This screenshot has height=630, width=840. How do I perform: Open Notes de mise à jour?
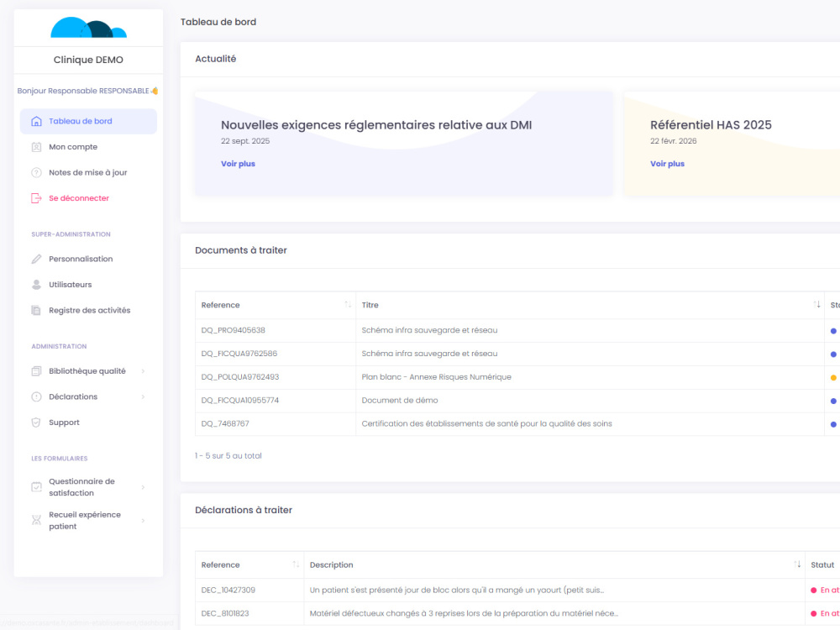coord(88,172)
